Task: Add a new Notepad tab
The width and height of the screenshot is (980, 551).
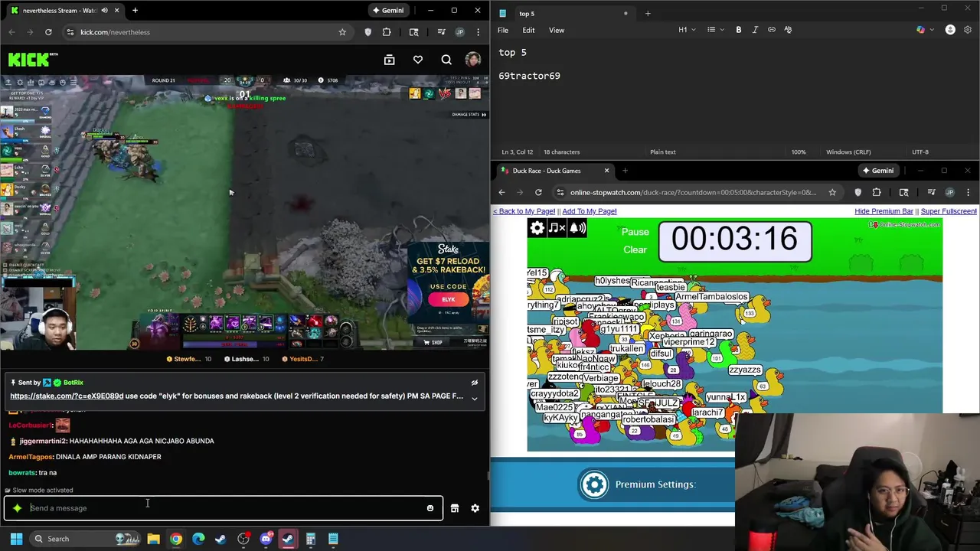Action: (x=648, y=13)
